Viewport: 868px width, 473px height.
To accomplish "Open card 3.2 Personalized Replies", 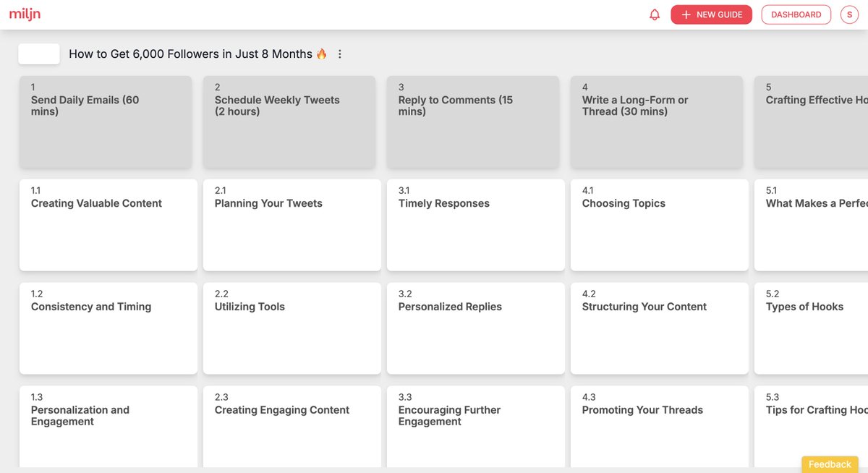I will [x=476, y=328].
